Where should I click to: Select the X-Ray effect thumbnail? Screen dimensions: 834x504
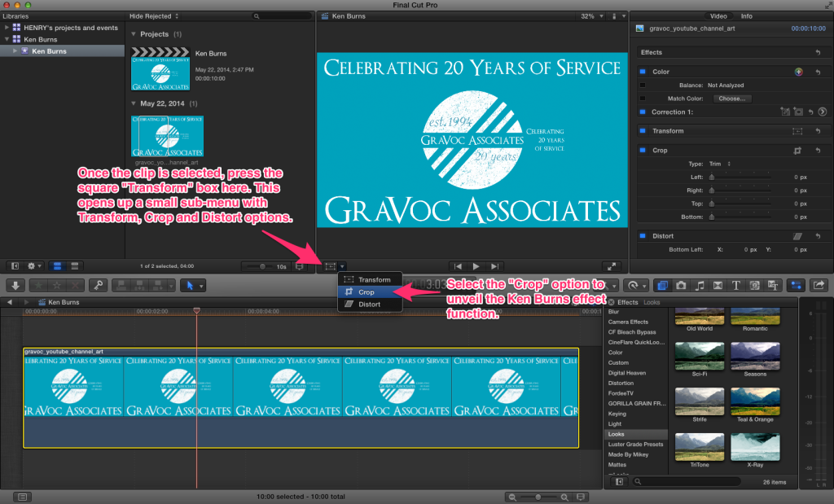(x=755, y=447)
